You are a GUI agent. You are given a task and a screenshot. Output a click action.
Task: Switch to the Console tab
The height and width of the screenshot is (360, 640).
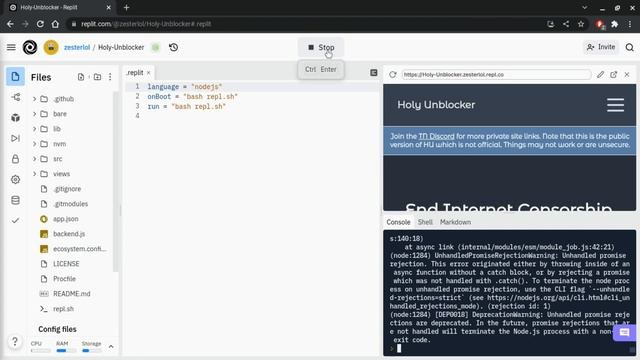pos(398,222)
